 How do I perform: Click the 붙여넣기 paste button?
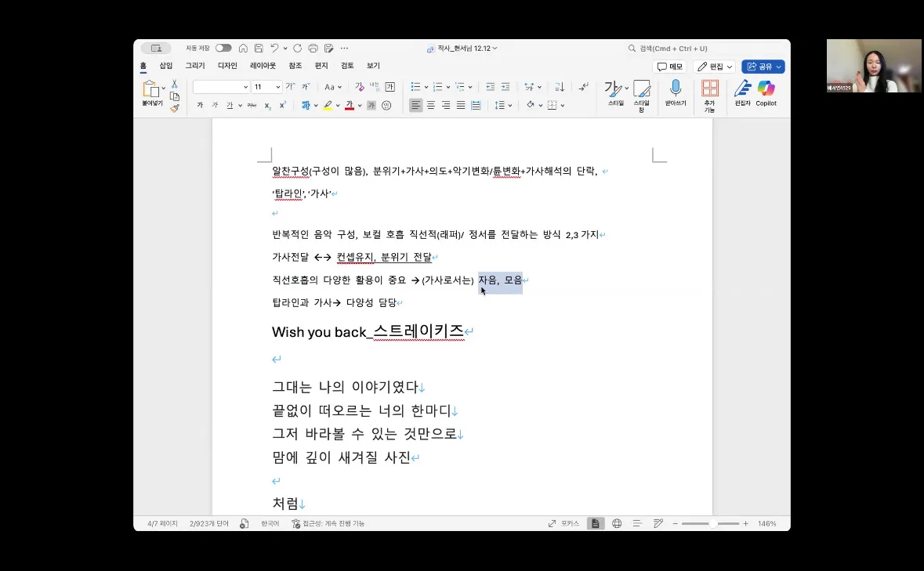coord(151,93)
